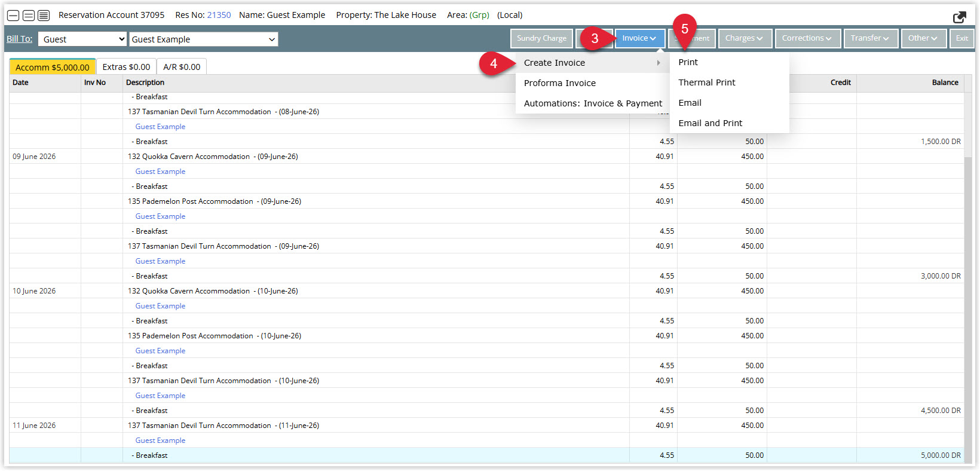This screenshot has height=471, width=980.
Task: Open the A/R $0.00 tab
Action: 182,67
